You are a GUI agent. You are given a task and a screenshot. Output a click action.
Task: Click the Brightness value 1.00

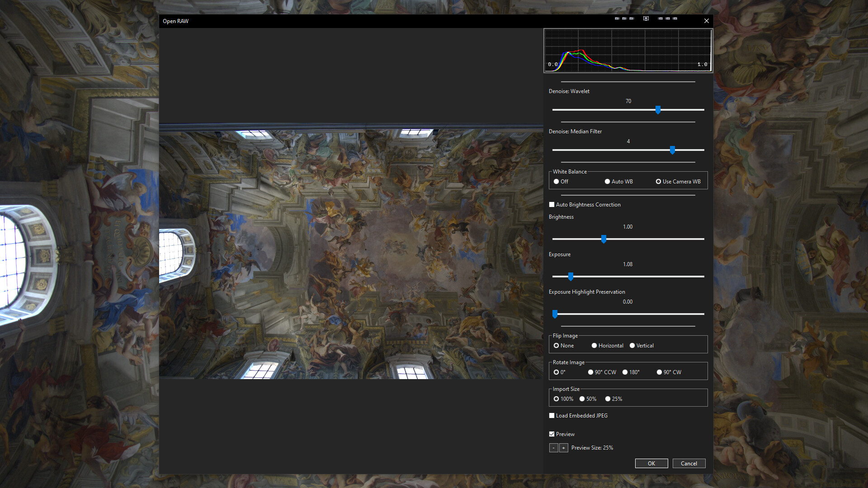[628, 227]
